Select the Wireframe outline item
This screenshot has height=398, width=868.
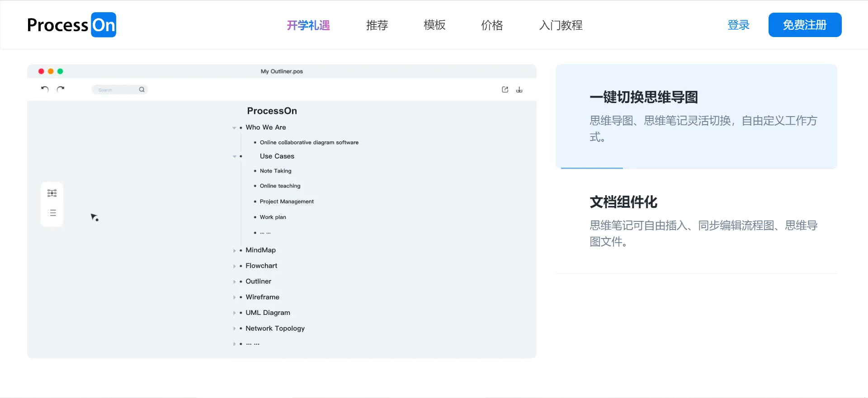point(263,297)
